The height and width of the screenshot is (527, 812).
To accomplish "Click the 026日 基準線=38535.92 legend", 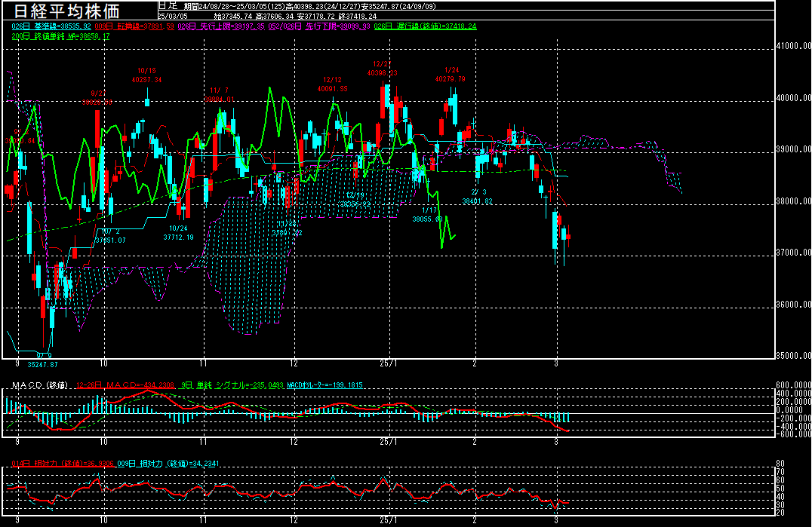I will [51, 26].
